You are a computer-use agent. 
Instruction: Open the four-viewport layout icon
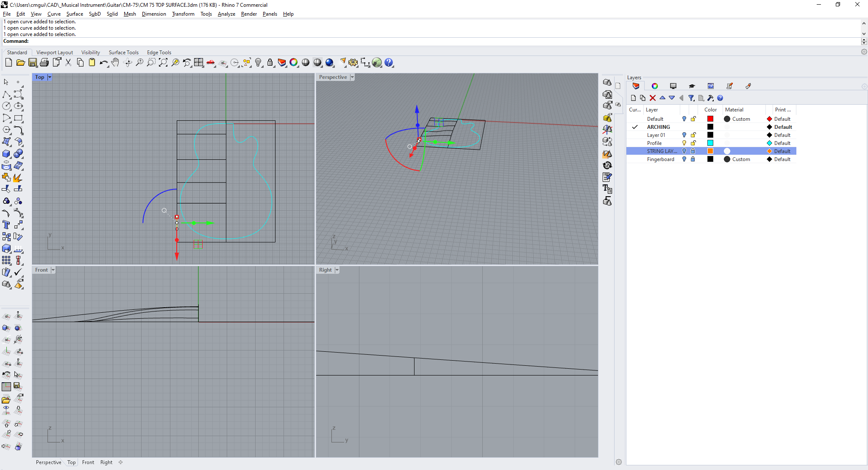click(198, 63)
